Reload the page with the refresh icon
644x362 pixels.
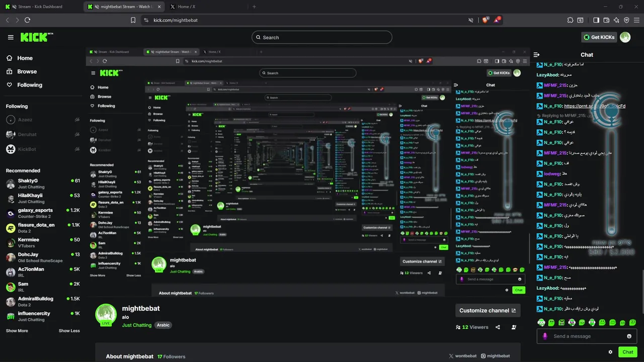27,20
